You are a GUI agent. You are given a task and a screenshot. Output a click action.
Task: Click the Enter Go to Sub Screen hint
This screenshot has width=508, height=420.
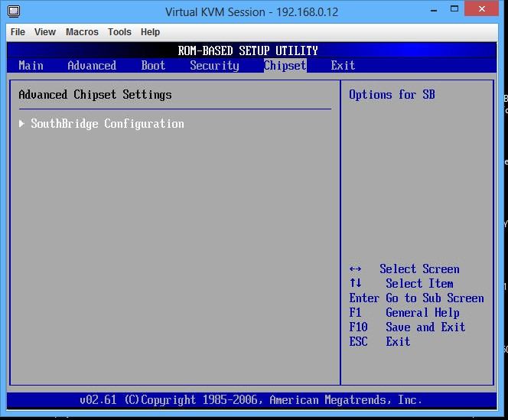pos(417,298)
